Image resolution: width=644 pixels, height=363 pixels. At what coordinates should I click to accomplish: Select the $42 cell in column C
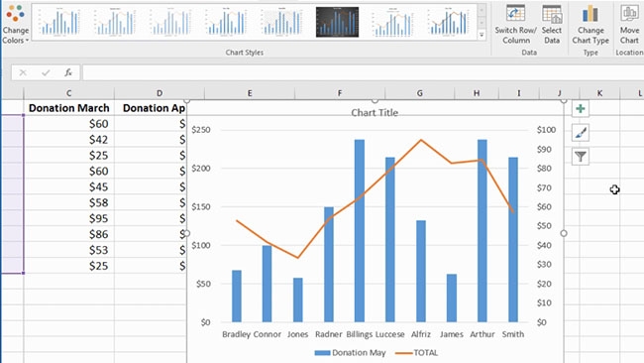[x=69, y=140]
